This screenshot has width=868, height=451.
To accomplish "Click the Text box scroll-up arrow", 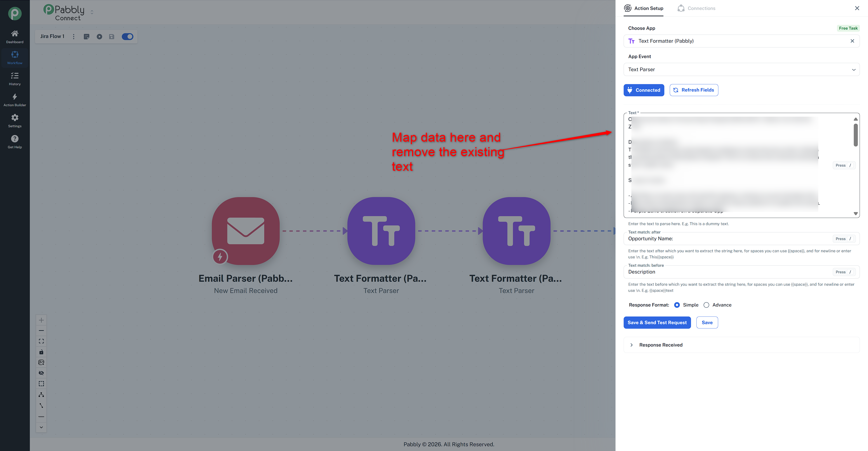I will [x=856, y=119].
